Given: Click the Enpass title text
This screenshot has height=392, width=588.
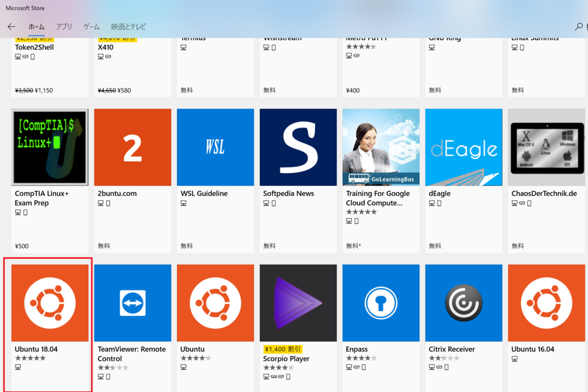Looking at the screenshot, I should (357, 349).
